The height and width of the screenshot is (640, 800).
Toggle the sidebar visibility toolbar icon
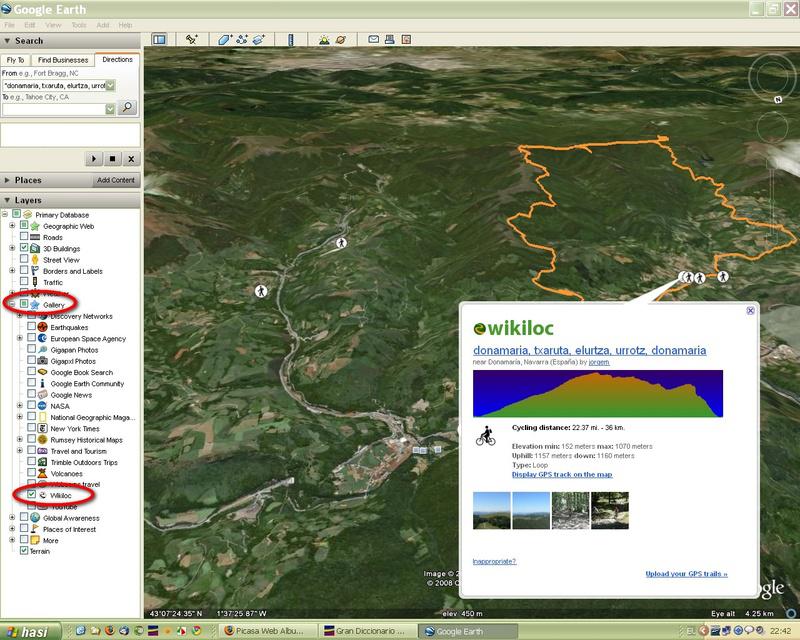point(160,39)
